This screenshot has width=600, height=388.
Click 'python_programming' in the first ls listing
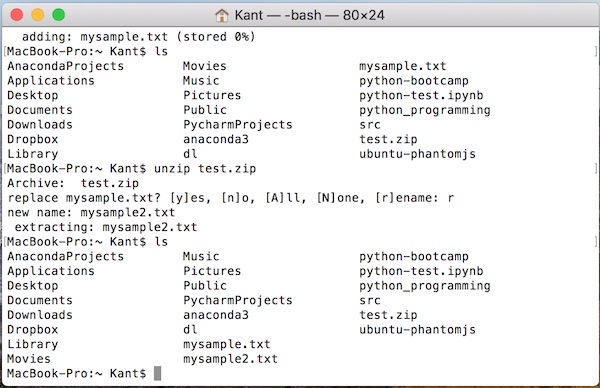(425, 110)
